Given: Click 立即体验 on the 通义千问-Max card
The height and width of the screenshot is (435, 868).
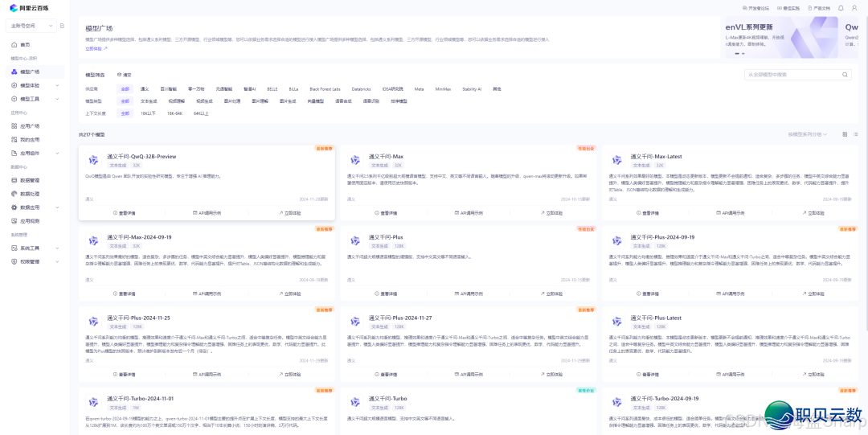Looking at the screenshot, I should tap(551, 213).
